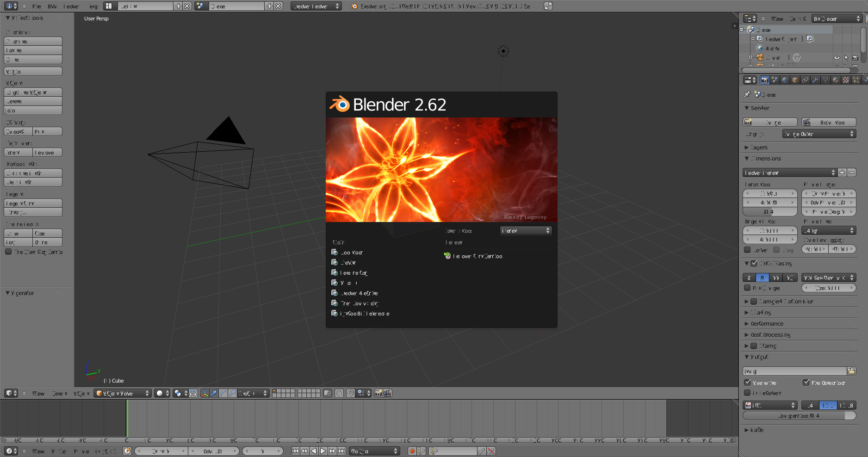Screen dimensions: 868x457
Task: Open the File menu
Action: click(37, 6)
